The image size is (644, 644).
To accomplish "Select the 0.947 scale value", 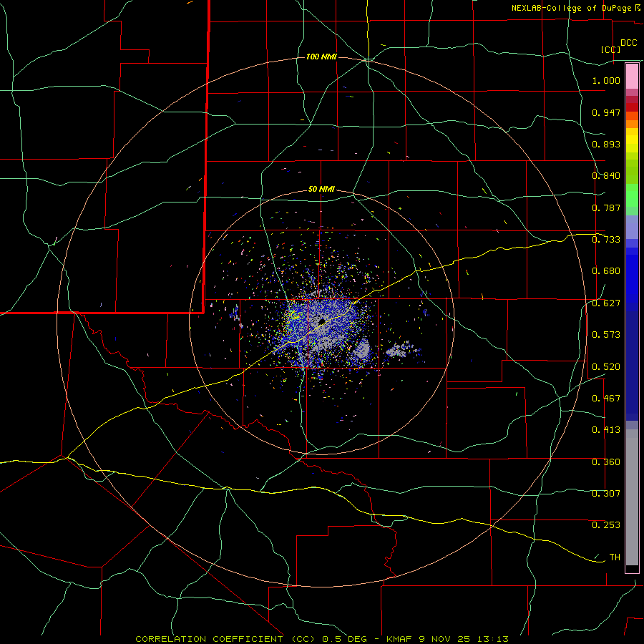I will [606, 112].
